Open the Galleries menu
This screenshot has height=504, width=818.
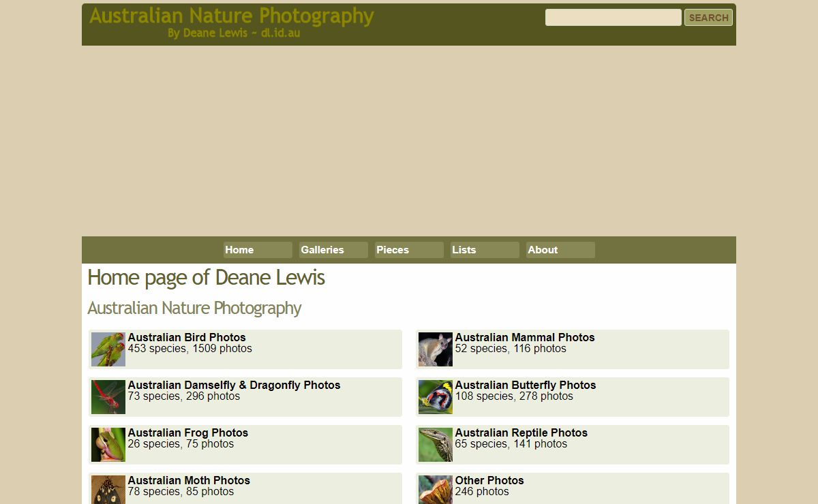point(333,250)
